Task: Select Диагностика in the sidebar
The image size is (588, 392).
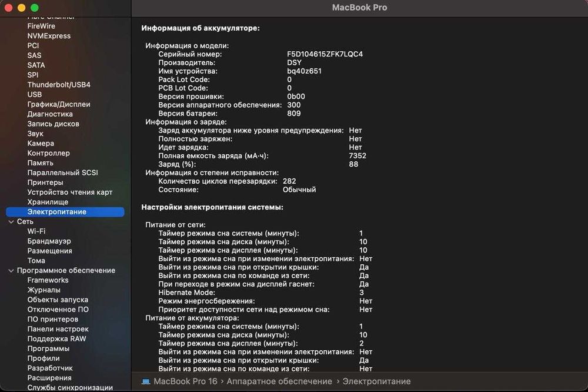Action: (50, 114)
